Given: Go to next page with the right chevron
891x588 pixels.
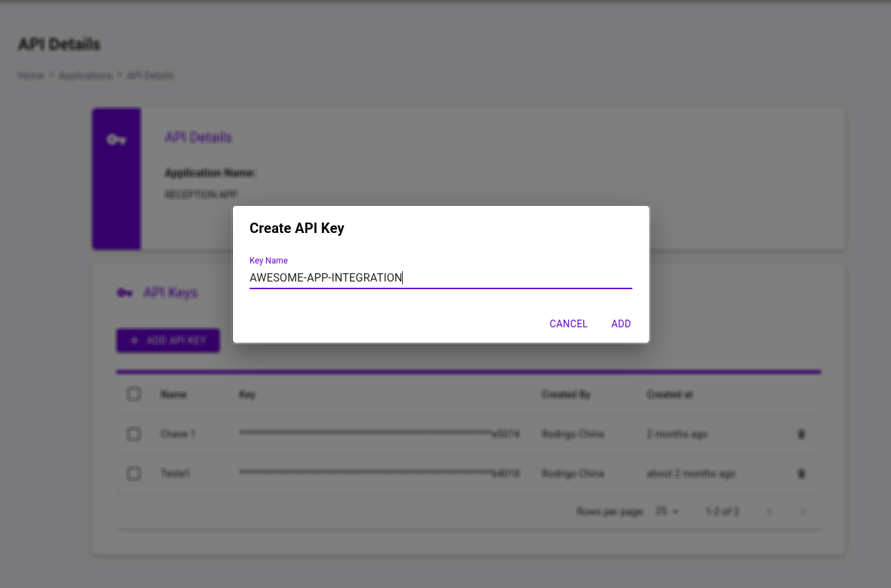Looking at the screenshot, I should (803, 512).
